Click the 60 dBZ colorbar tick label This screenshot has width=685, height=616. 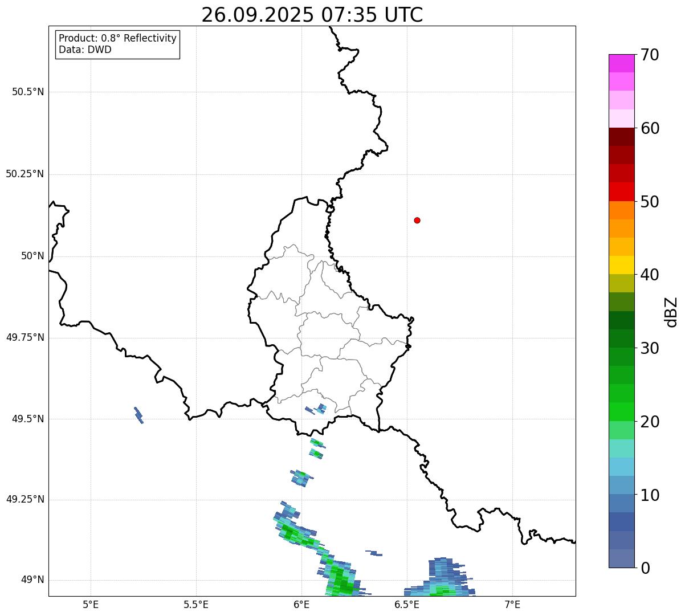coord(650,128)
